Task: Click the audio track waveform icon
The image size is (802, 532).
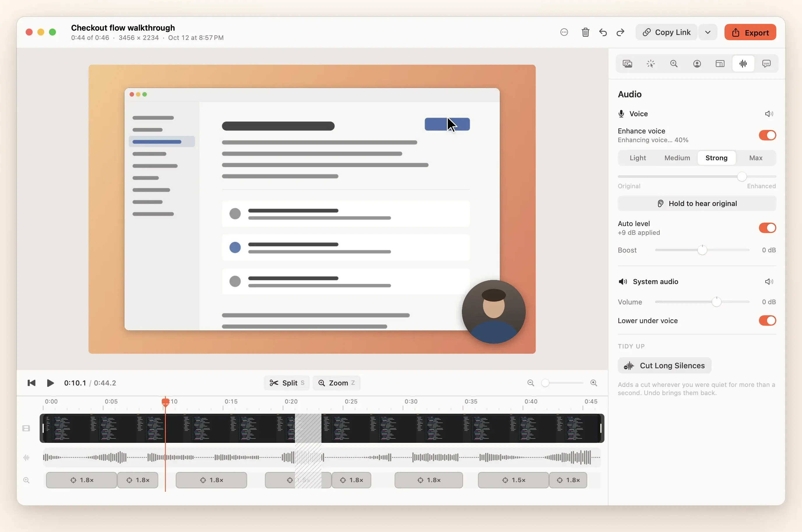Action: pyautogui.click(x=26, y=458)
